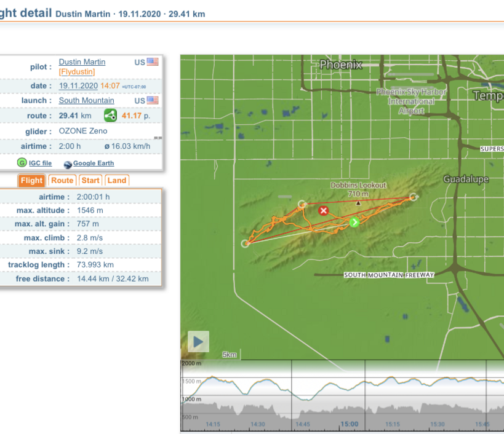Click the green IGC file G icon
This screenshot has width=504, height=434.
[22, 163]
